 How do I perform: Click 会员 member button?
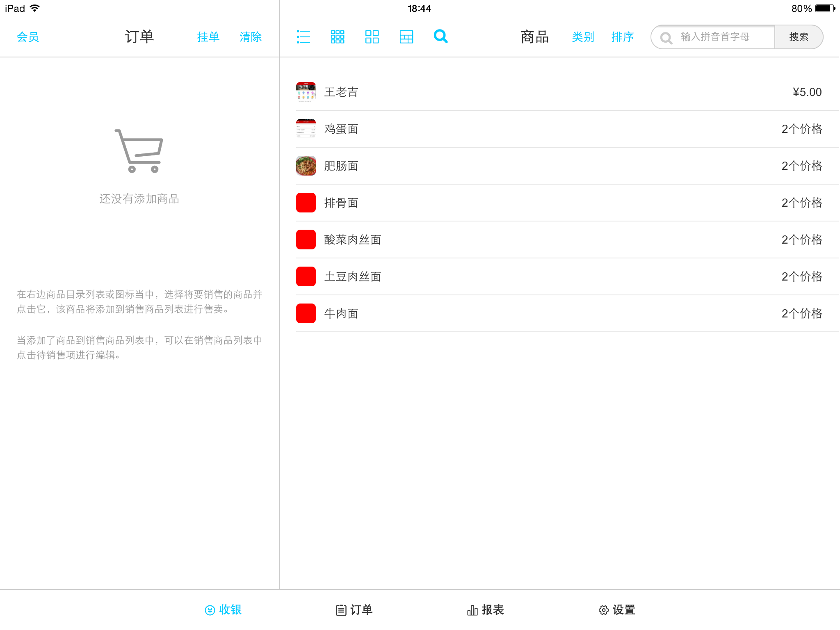click(x=28, y=37)
